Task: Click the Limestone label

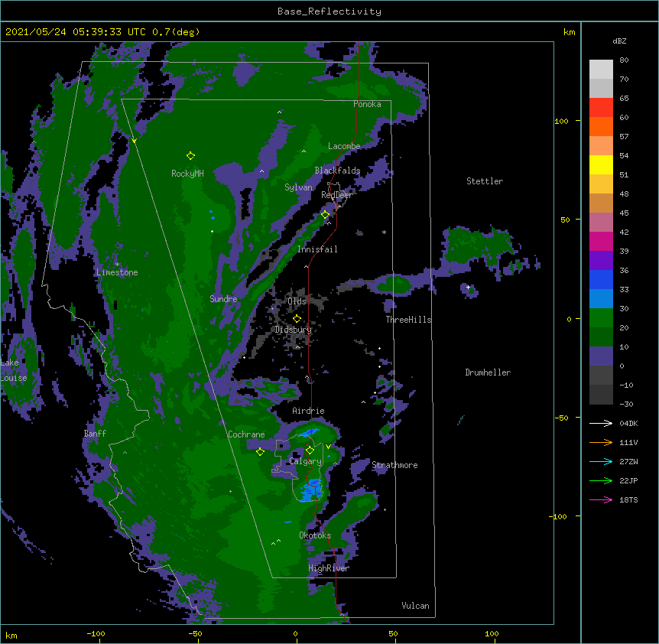Action: pos(117,272)
